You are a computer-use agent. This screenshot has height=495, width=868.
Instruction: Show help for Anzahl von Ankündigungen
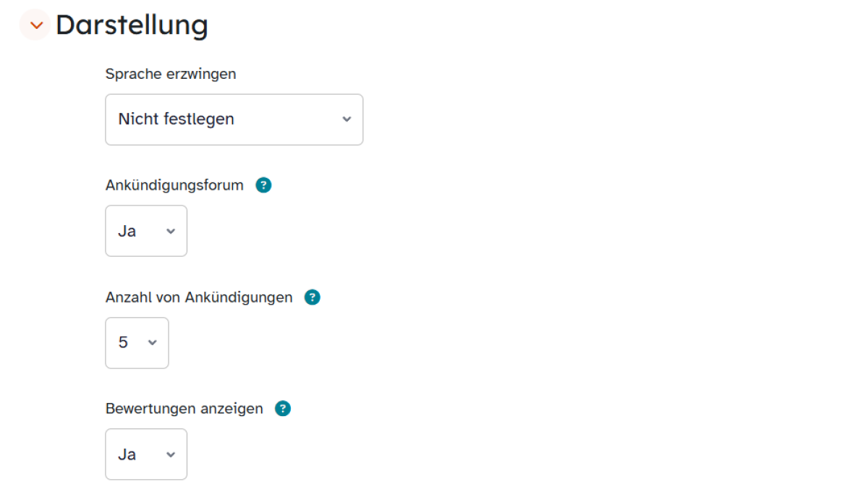click(312, 297)
